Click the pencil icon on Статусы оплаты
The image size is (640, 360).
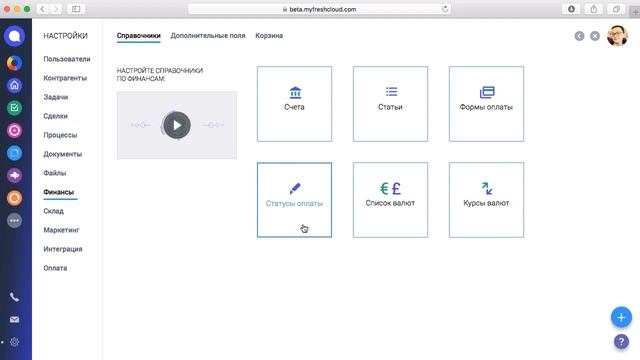295,189
